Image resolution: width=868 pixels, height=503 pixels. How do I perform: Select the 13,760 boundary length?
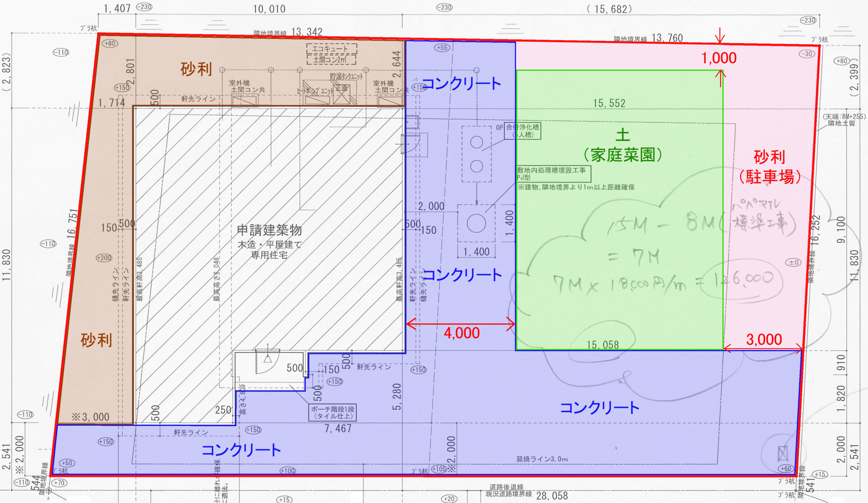[x=667, y=38]
